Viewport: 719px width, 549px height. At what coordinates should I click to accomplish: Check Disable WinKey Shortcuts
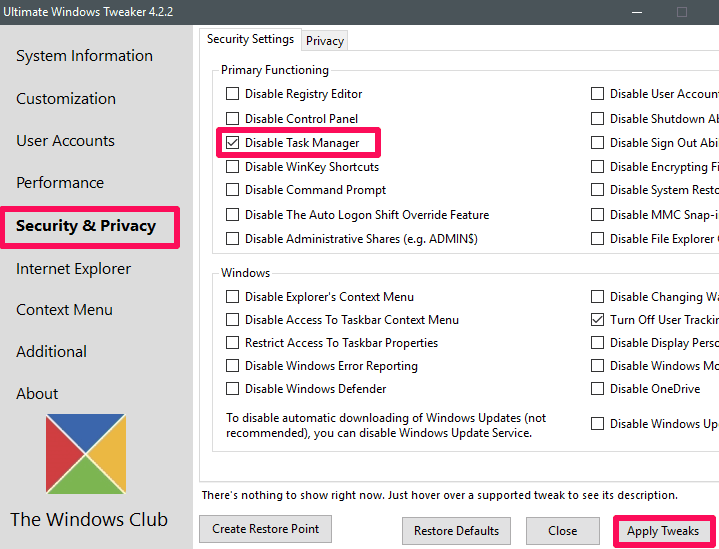pos(232,166)
